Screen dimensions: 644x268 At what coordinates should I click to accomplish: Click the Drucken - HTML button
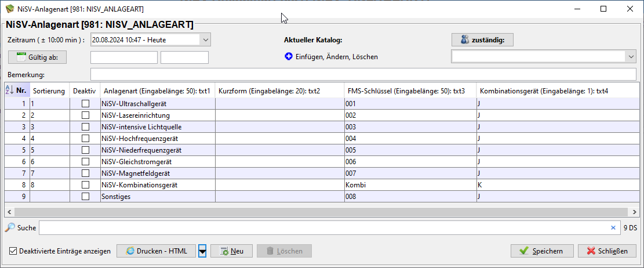[156, 251]
